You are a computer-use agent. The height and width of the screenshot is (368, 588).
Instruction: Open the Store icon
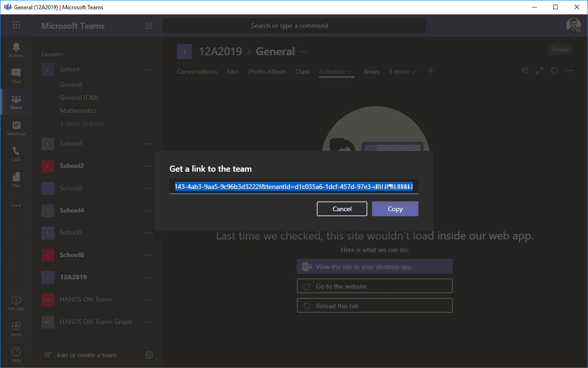[16, 329]
